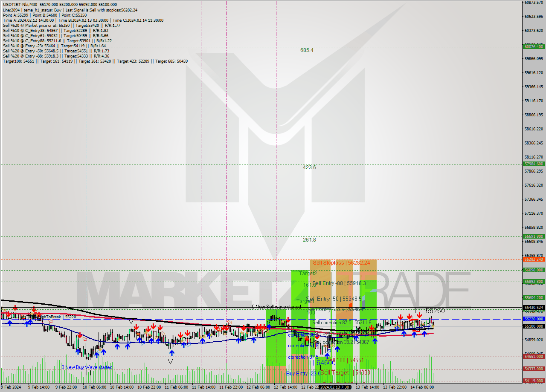The width and height of the screenshot is (546, 392).
Task: Select the 54551.000 red price tag
Action: click(534, 357)
